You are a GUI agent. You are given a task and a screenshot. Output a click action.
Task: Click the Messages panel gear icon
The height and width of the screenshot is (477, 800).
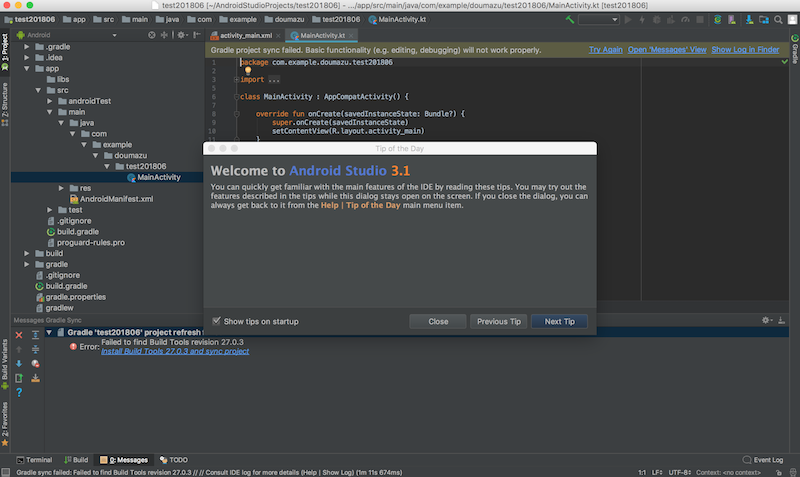pos(766,320)
